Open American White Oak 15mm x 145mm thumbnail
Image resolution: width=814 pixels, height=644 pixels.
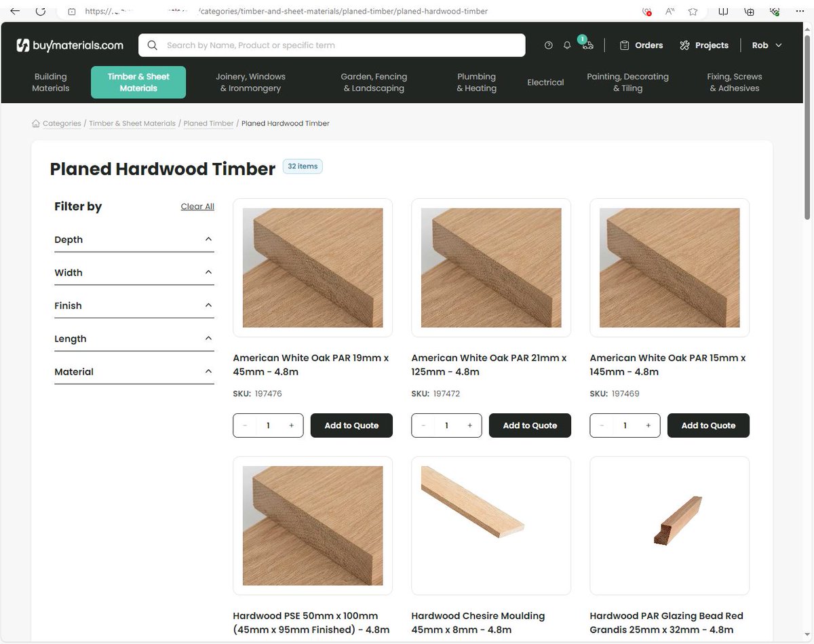[670, 267]
